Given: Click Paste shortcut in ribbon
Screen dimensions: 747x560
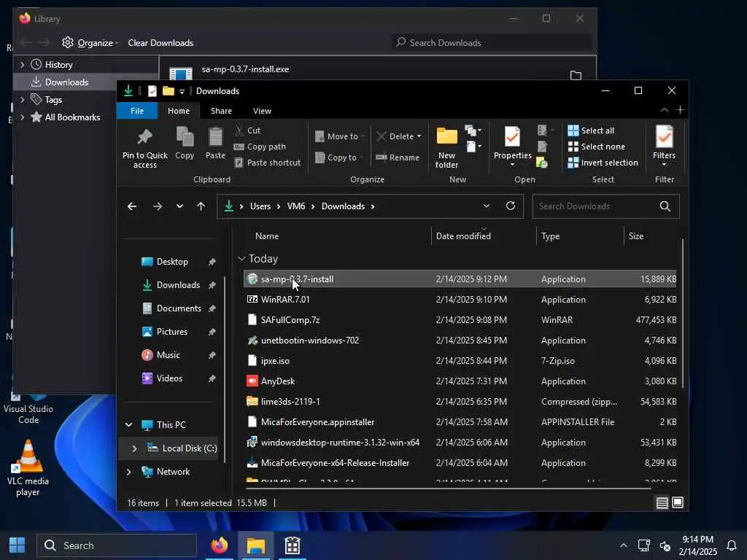Looking at the screenshot, I should (268, 163).
